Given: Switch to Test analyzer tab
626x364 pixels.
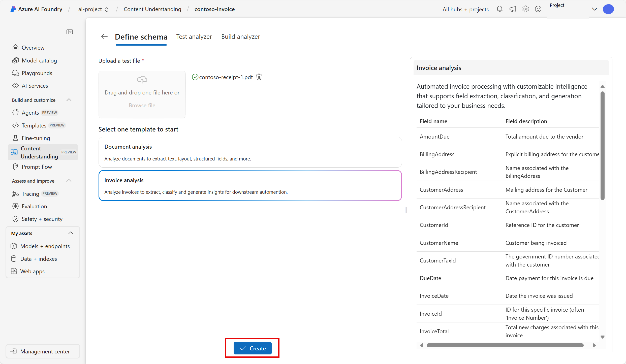Looking at the screenshot, I should point(194,37).
